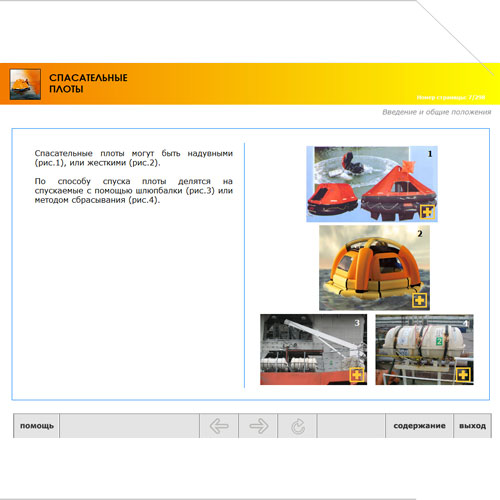Select raft container photo thumbnail 4
The height and width of the screenshot is (500, 500).
click(x=424, y=349)
